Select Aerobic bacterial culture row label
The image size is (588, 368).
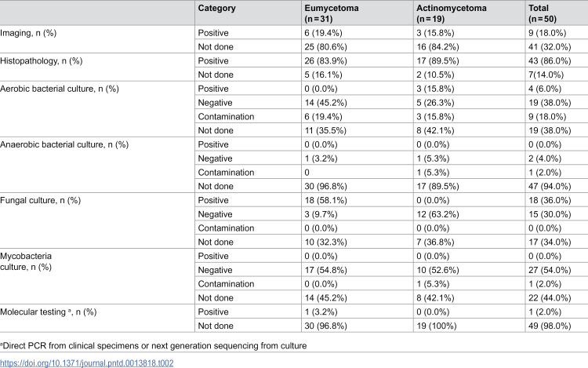pos(60,89)
